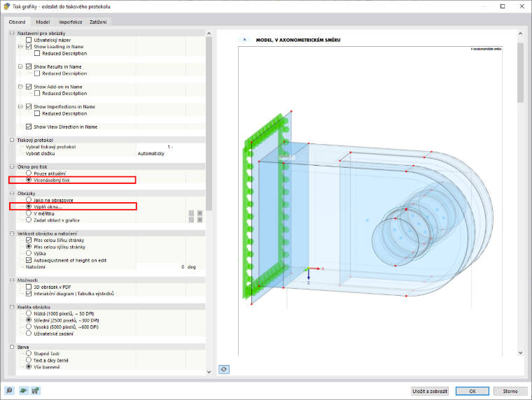The width and height of the screenshot is (532, 400).
Task: Select Uživatelské zadání quality option
Action: click(29, 334)
